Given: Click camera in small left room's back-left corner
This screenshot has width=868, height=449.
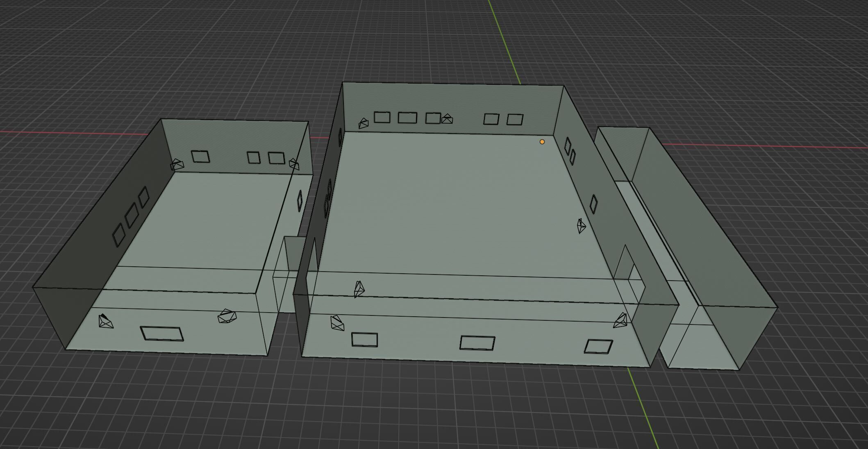Looking at the screenshot, I should pyautogui.click(x=177, y=165).
